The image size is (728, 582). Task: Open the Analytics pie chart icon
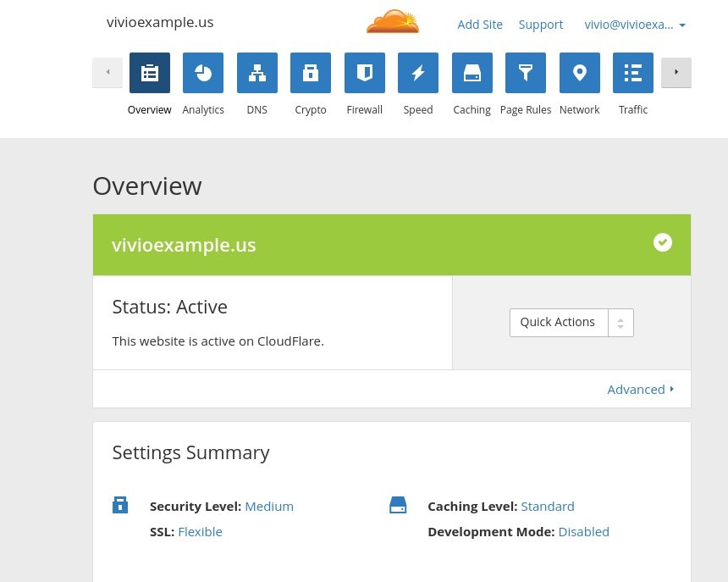point(203,73)
